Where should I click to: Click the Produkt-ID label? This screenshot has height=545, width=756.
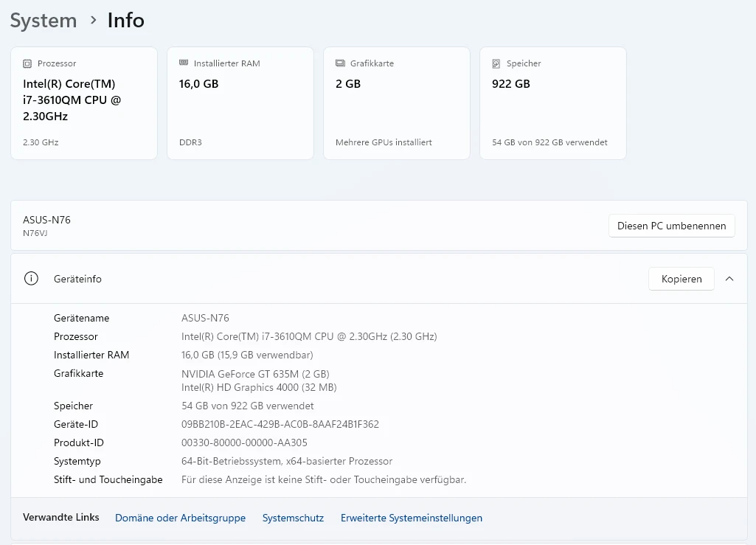pos(79,442)
